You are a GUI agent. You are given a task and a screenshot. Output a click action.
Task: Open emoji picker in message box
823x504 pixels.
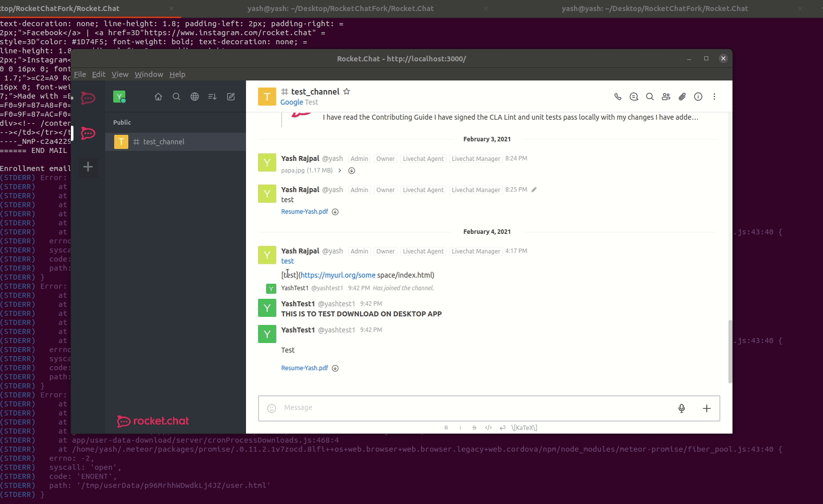pyautogui.click(x=272, y=408)
